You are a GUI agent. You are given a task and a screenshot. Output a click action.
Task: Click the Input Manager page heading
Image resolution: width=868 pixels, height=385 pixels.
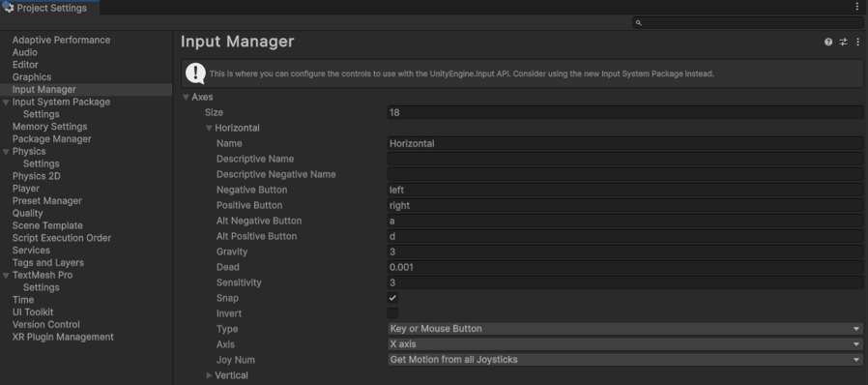(238, 43)
